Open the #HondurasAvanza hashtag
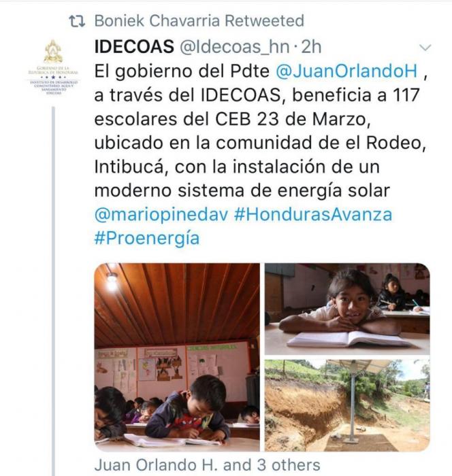The image size is (452, 476). pos(313,214)
